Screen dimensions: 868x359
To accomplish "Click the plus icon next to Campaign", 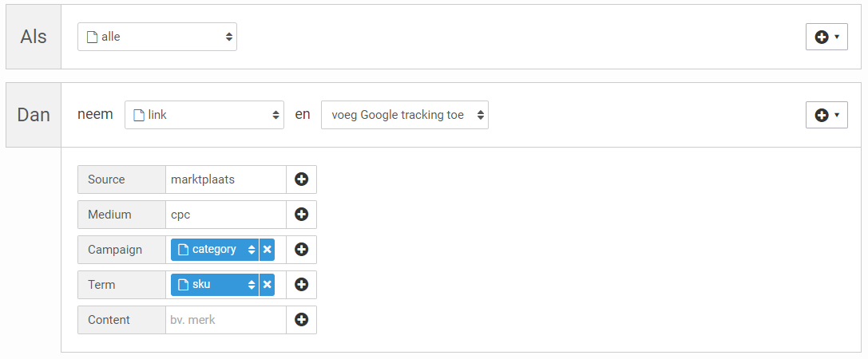I will click(301, 250).
